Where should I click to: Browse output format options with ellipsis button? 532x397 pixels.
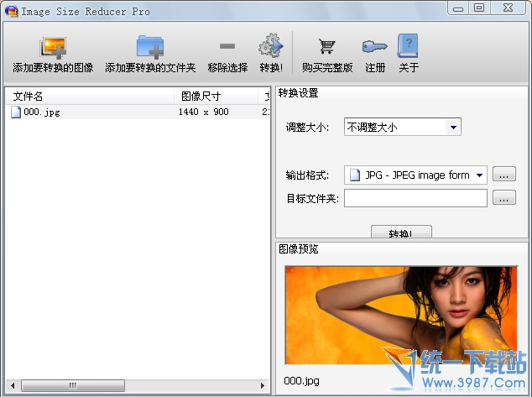(503, 175)
